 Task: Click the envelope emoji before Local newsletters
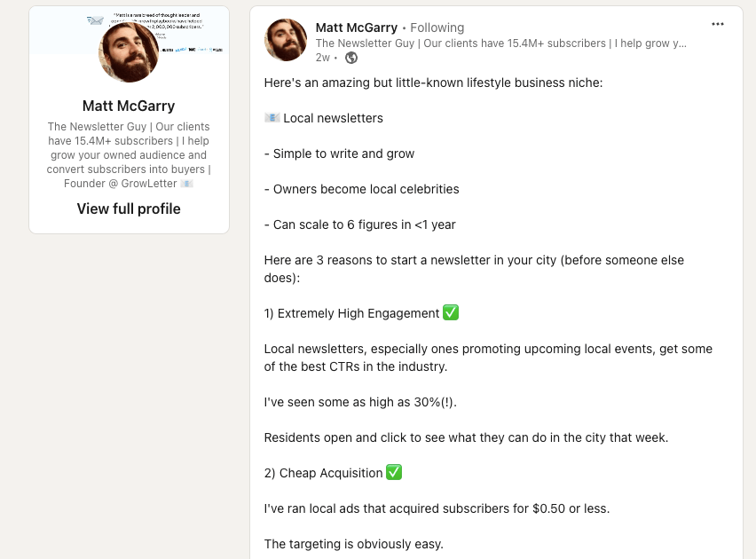(x=272, y=118)
